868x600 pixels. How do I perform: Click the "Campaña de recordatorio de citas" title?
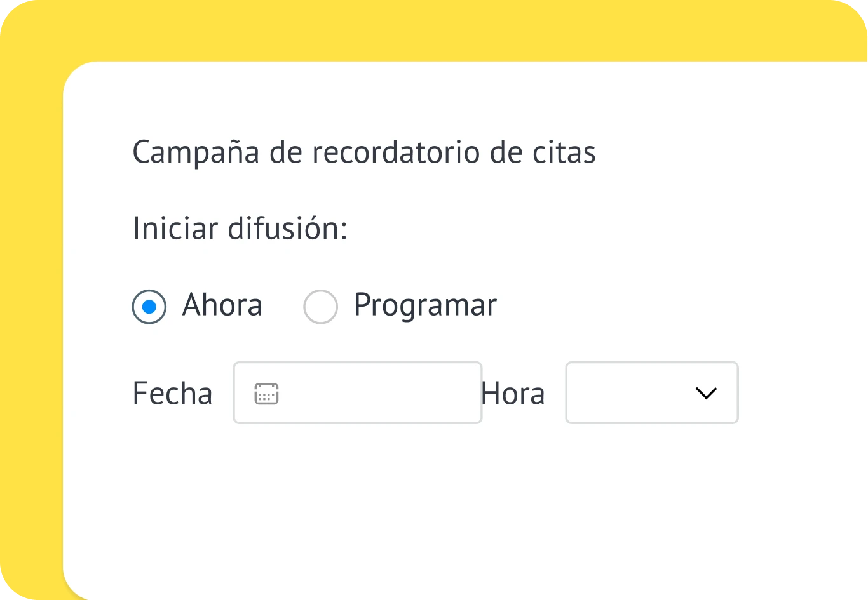coord(364,152)
